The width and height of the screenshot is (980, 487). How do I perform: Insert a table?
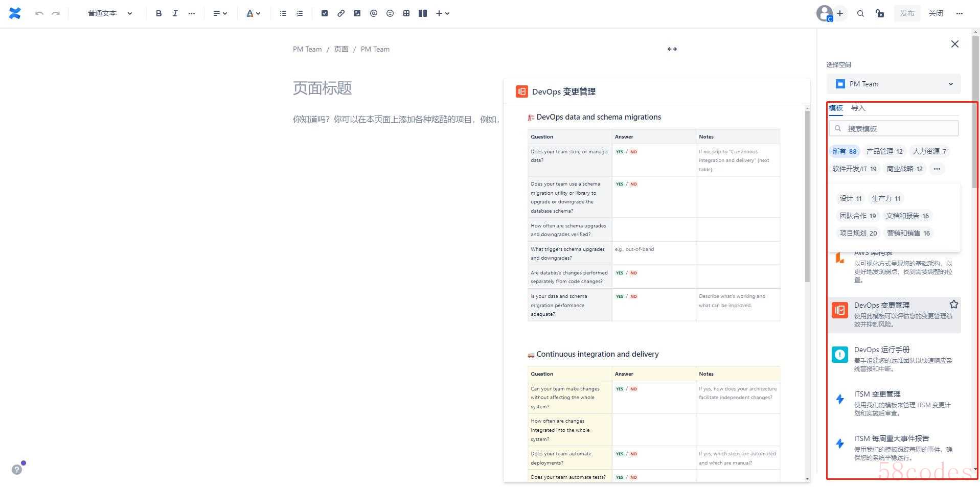click(406, 13)
